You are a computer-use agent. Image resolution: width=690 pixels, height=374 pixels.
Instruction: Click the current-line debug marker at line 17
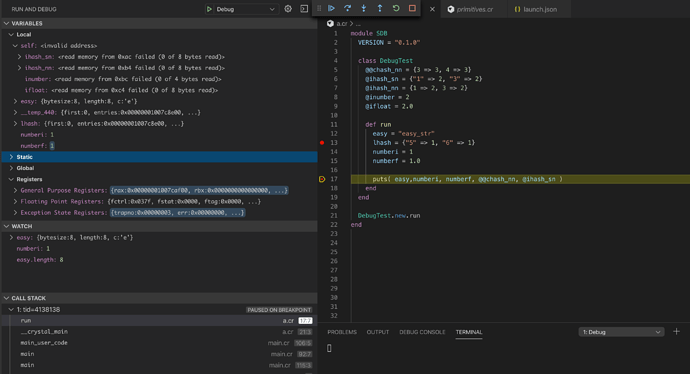point(322,179)
